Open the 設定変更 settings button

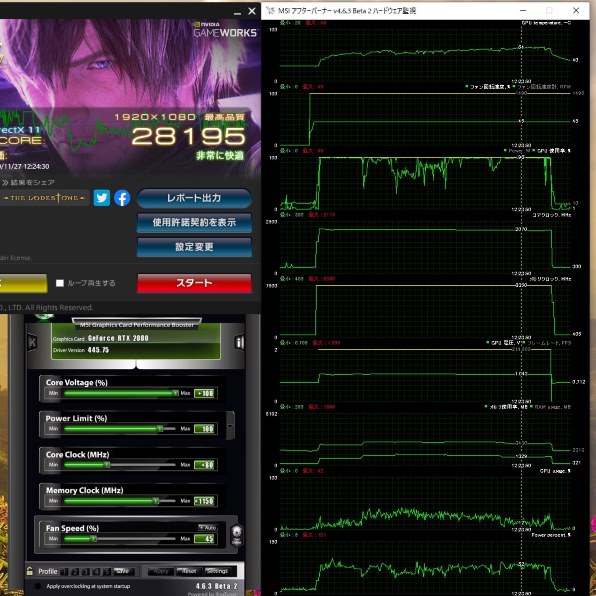tap(194, 247)
